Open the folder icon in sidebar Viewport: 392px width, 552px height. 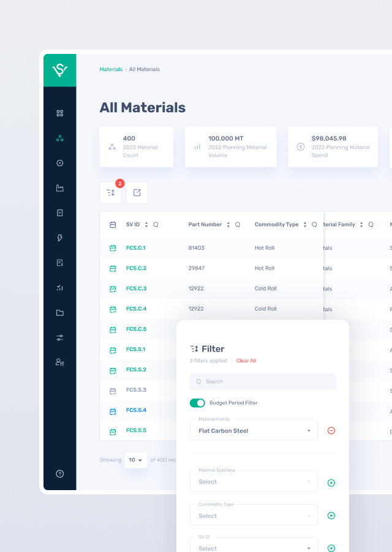click(x=60, y=312)
